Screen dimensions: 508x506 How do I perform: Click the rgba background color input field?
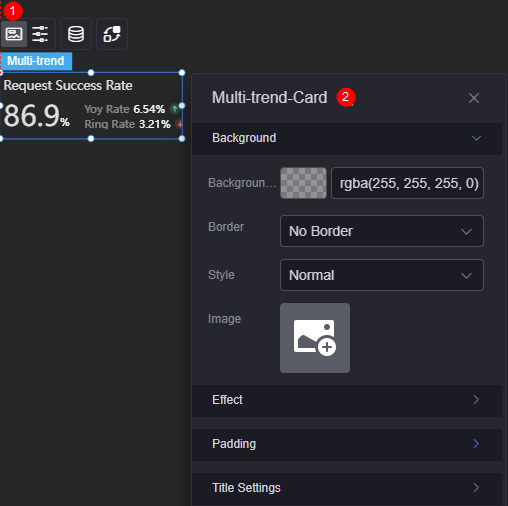(x=407, y=183)
